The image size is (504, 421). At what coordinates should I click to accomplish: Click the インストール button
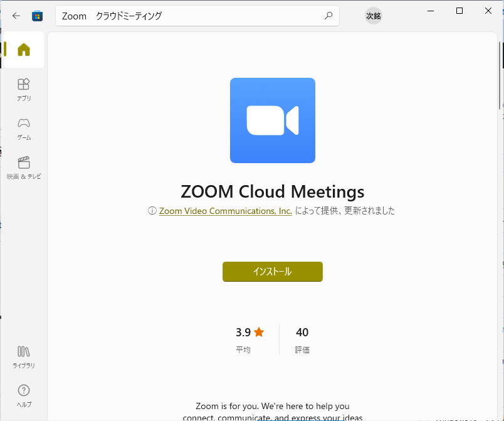tap(273, 272)
